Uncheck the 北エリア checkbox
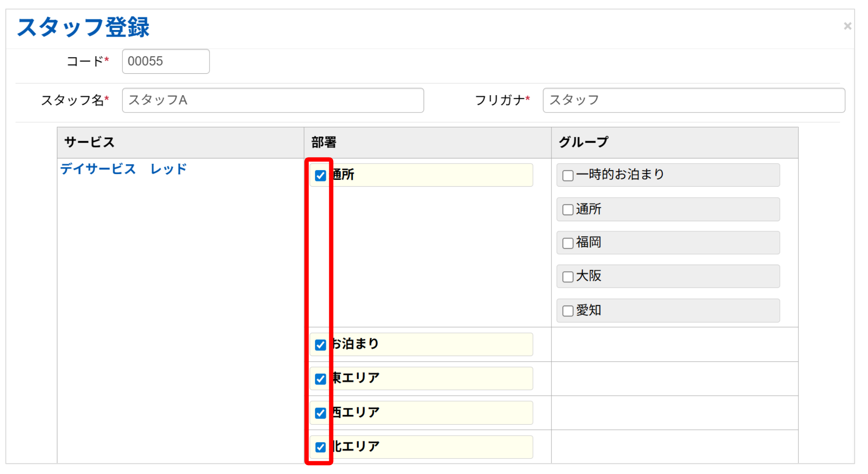The image size is (868, 474). click(320, 447)
